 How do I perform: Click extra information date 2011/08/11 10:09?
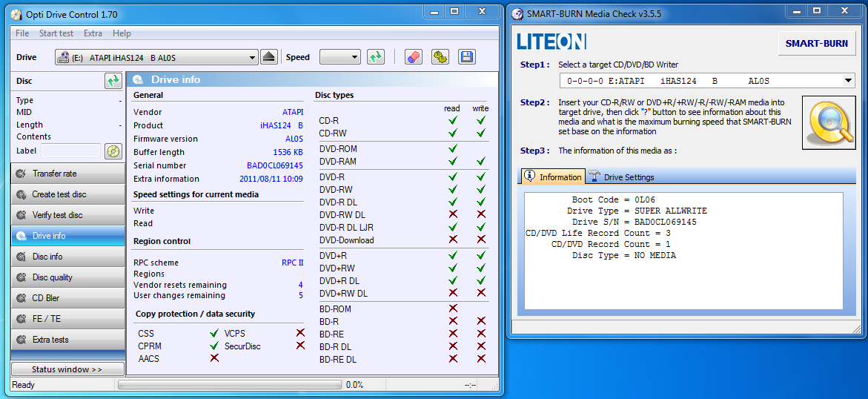pyautogui.click(x=271, y=179)
